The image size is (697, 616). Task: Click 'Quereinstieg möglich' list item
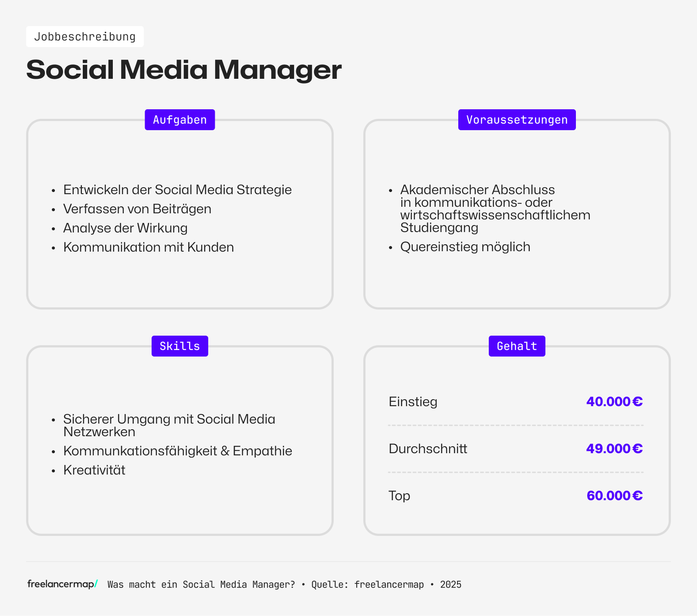465,247
